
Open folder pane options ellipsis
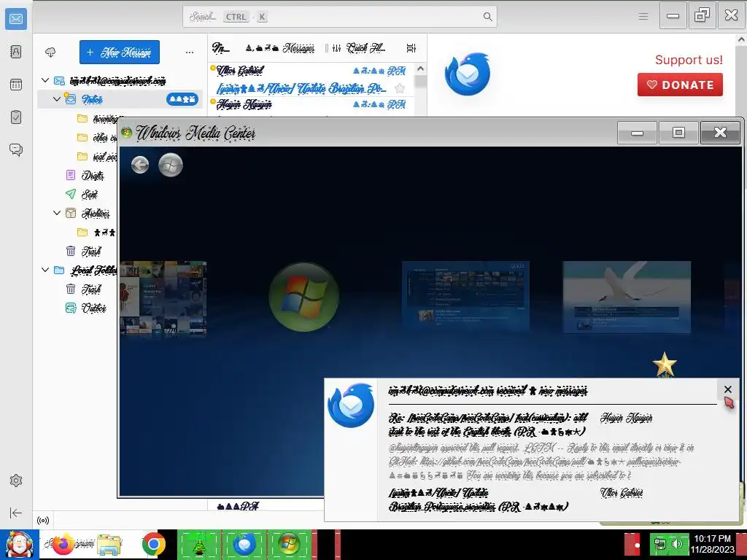(x=190, y=52)
